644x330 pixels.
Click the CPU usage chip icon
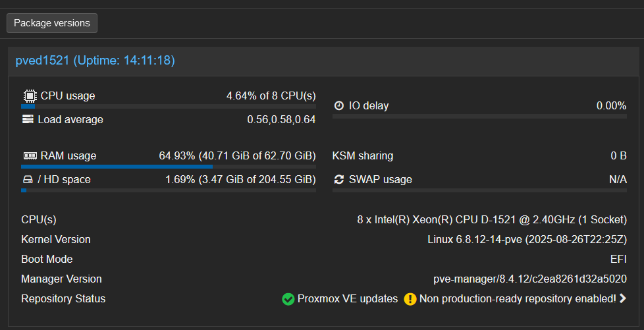(x=30, y=96)
